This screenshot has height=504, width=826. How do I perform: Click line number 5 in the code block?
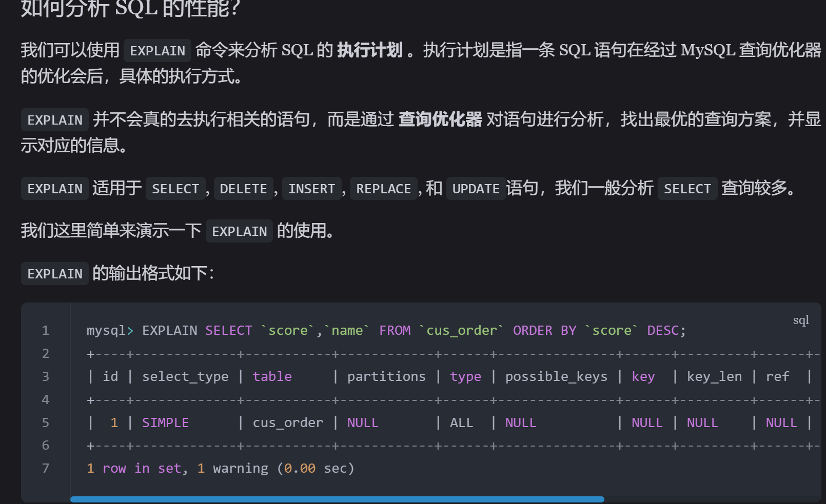45,422
